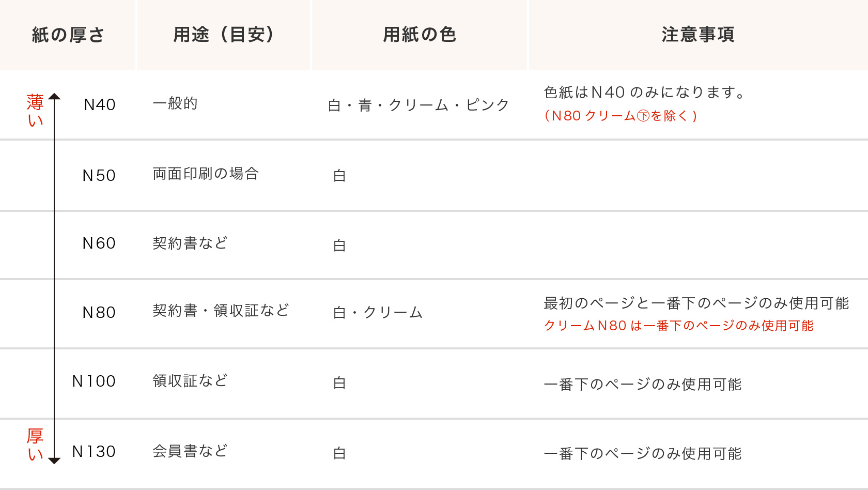Click the circled 下 symbol in red note
868x490 pixels.
pos(643,116)
